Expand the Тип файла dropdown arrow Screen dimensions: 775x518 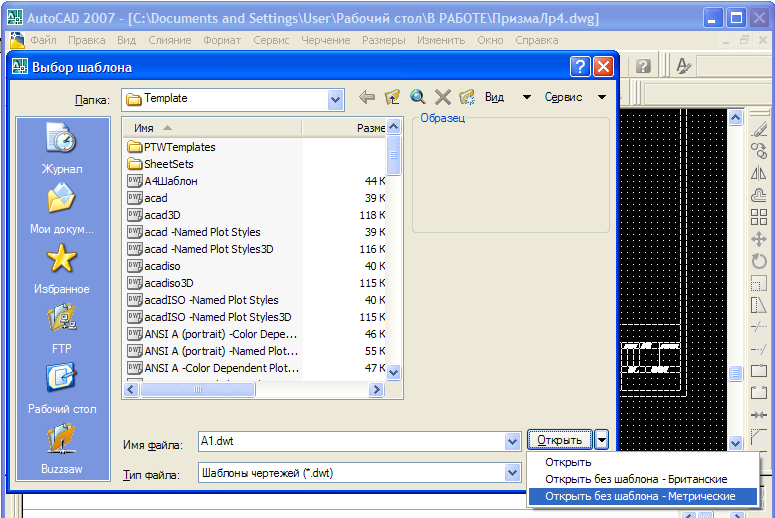tap(513, 473)
